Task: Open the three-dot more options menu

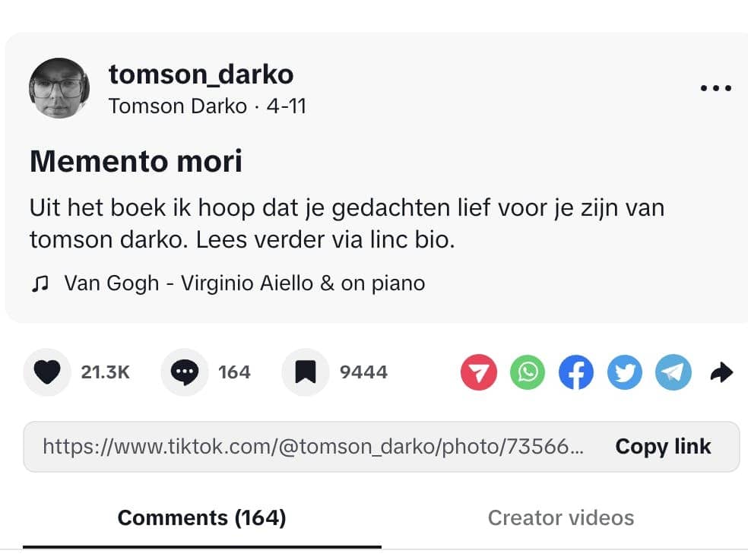Action: 715,88
